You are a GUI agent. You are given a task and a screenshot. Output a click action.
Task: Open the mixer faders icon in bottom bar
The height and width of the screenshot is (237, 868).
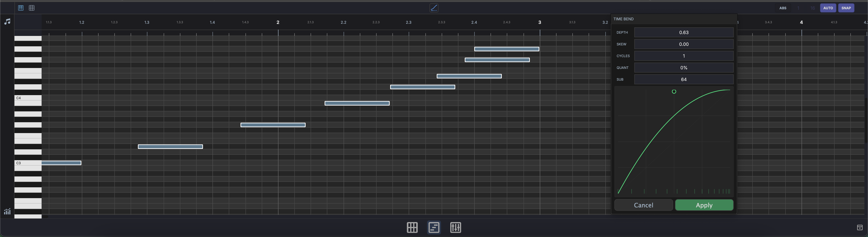455,228
